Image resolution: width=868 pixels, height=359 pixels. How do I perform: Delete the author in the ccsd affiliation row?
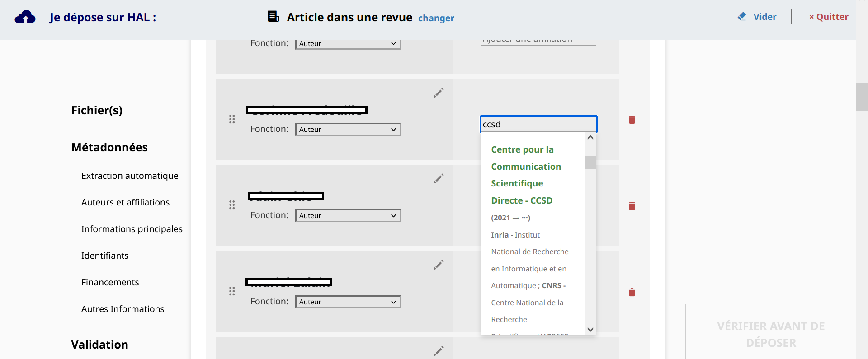632,120
